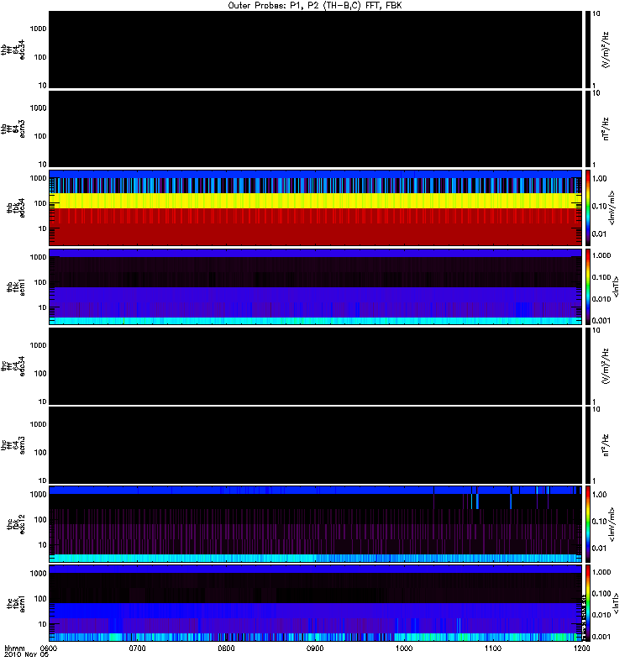Screen dimensions: 630x672
Task: Click the 'thb fbk scm1' y-axis label
Action: 16,286
